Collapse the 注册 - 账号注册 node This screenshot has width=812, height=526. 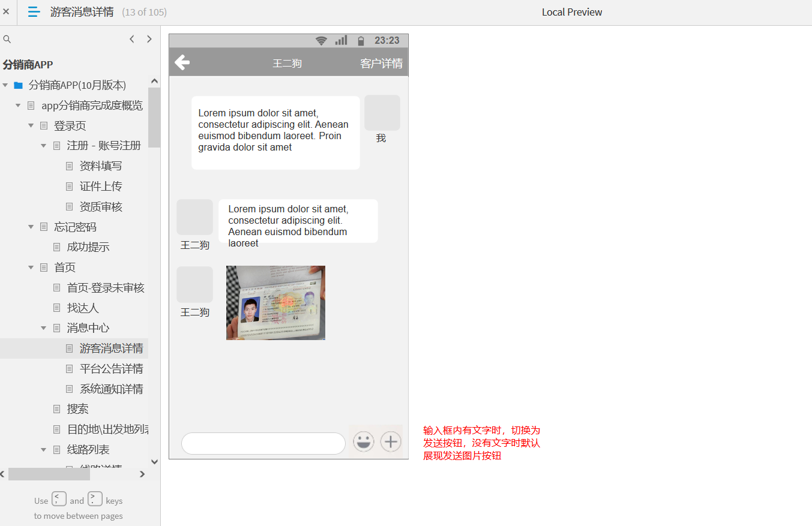pyautogui.click(x=43, y=146)
